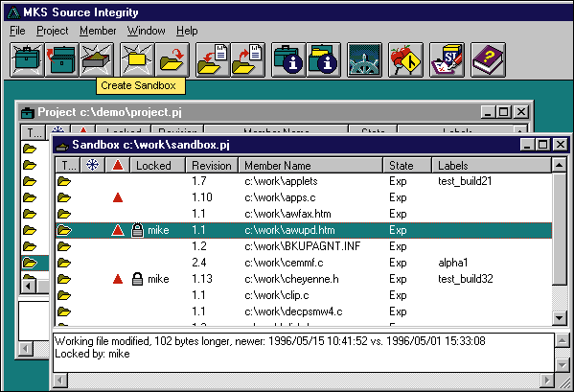Viewport: 574px width, 392px height.
Task: Open the purple help book icon
Action: point(488,59)
